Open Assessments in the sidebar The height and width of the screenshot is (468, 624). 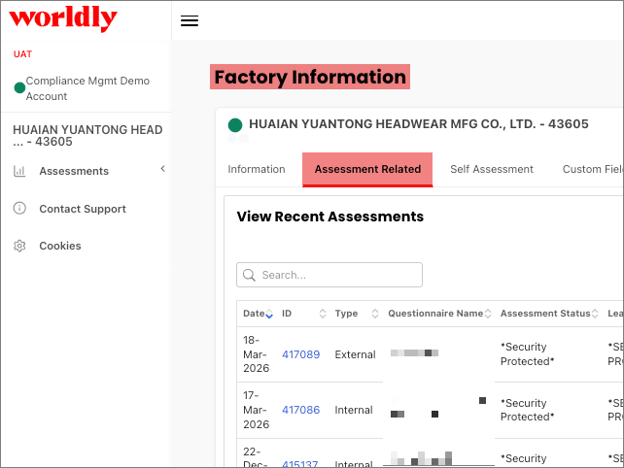point(74,171)
